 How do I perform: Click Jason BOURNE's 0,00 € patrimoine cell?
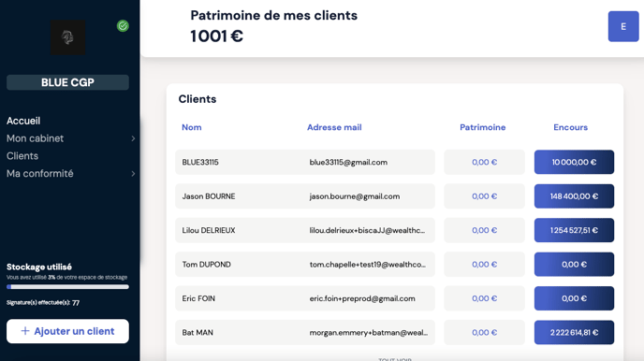coord(484,196)
